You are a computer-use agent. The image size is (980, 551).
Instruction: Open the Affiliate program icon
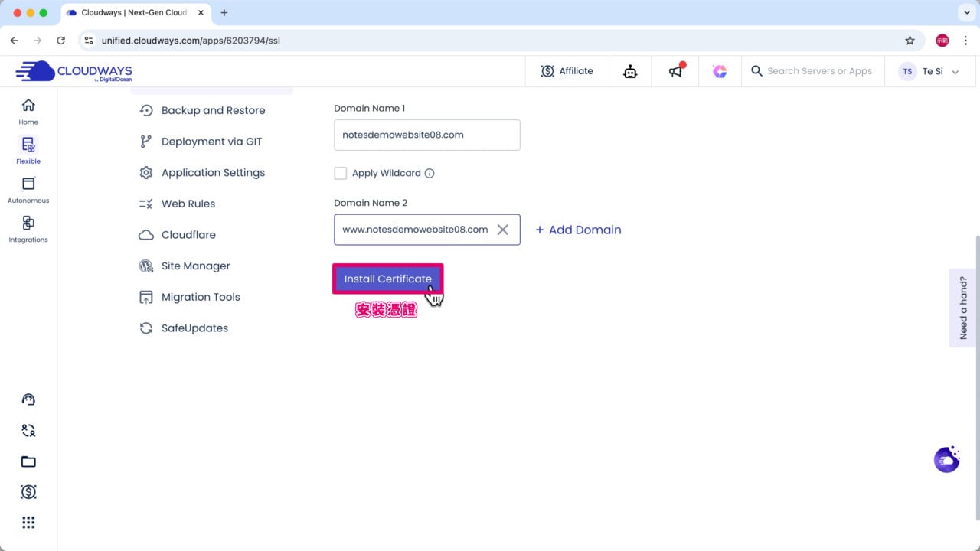tap(567, 71)
